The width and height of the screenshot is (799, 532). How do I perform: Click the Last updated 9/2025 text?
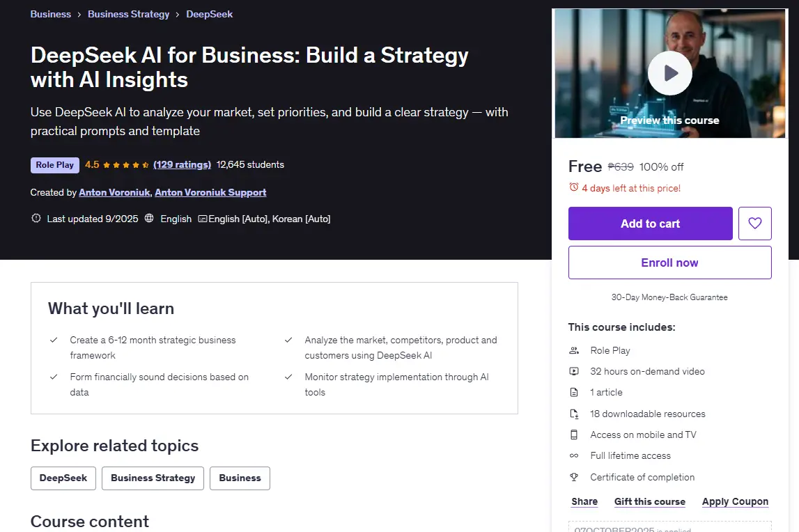[x=93, y=219]
